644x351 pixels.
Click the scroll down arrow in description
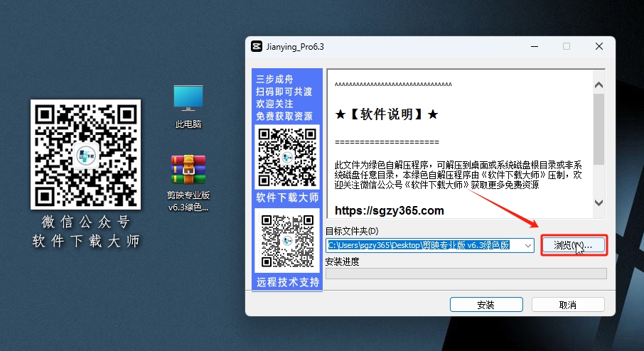coord(599,202)
